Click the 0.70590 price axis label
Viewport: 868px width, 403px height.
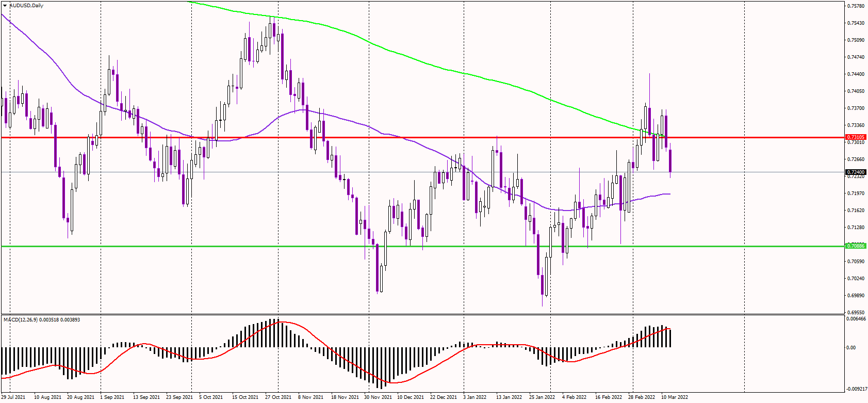click(x=856, y=262)
